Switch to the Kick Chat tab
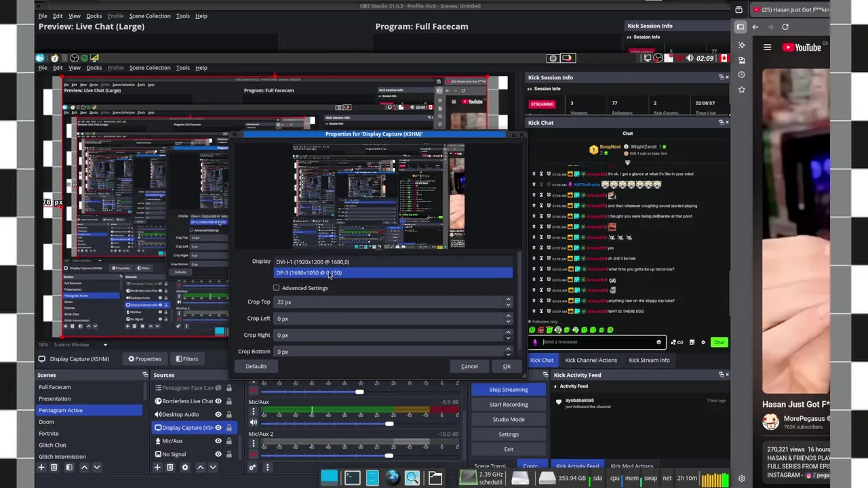 point(542,360)
